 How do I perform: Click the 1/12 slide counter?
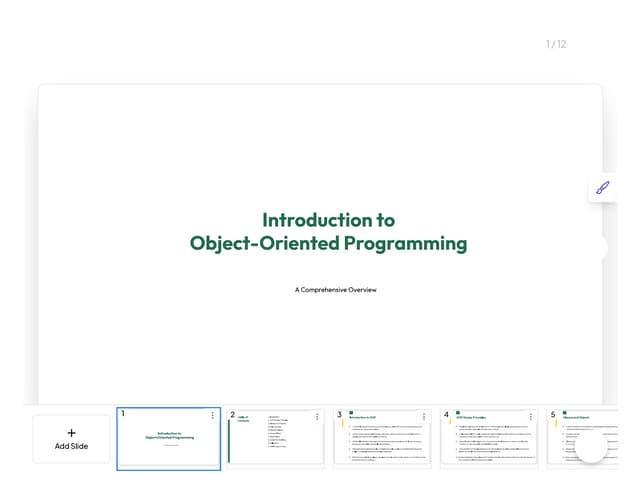[x=556, y=44]
